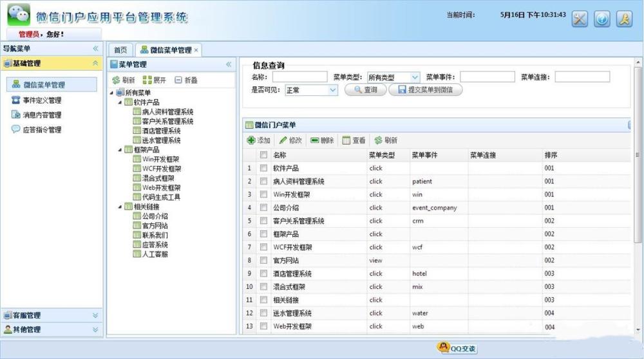Focus the 名称 input field
This screenshot has height=359, width=644.
click(x=300, y=77)
